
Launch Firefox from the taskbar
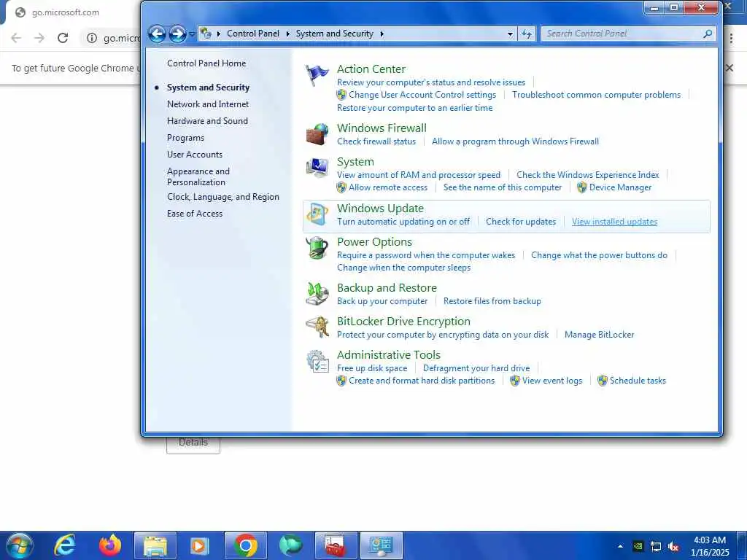109,545
